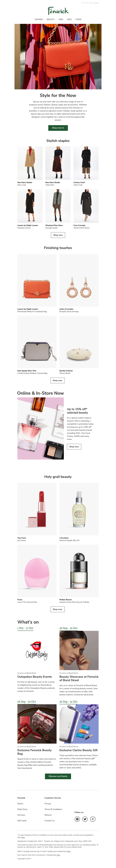The height and width of the screenshot is (868, 116).
Task: Open the BEAUTY navigation item
Action: coord(51,19)
